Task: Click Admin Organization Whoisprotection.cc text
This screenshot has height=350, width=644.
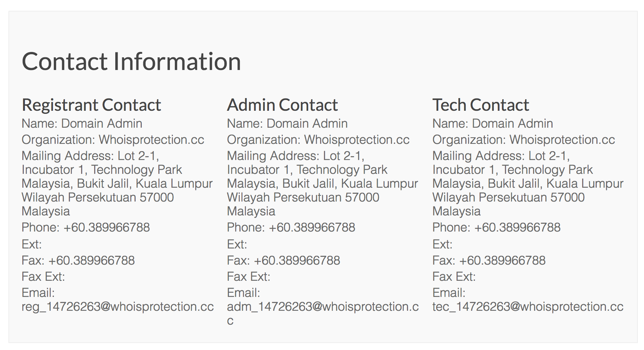Action: [x=357, y=140]
